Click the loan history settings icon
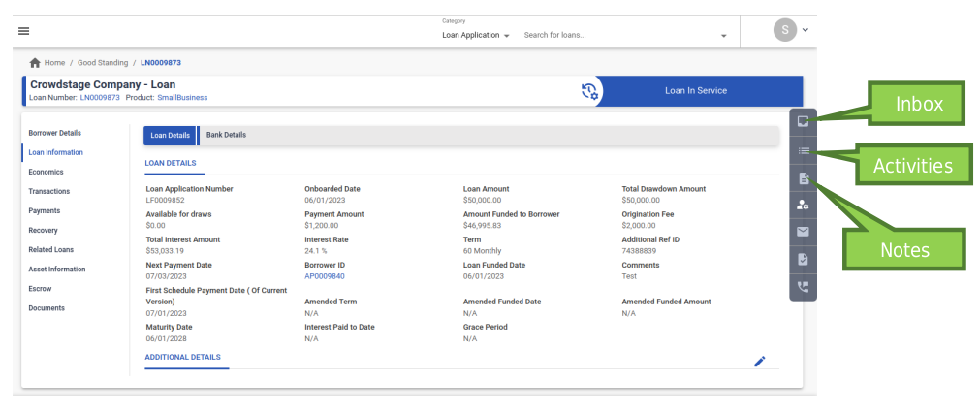Viewport: 980px width, 413px height. pos(590,91)
